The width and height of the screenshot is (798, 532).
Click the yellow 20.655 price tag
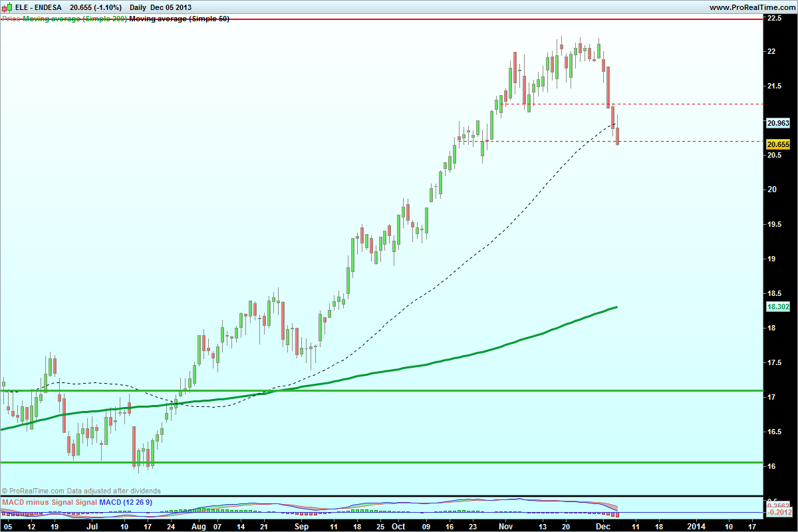click(778, 144)
